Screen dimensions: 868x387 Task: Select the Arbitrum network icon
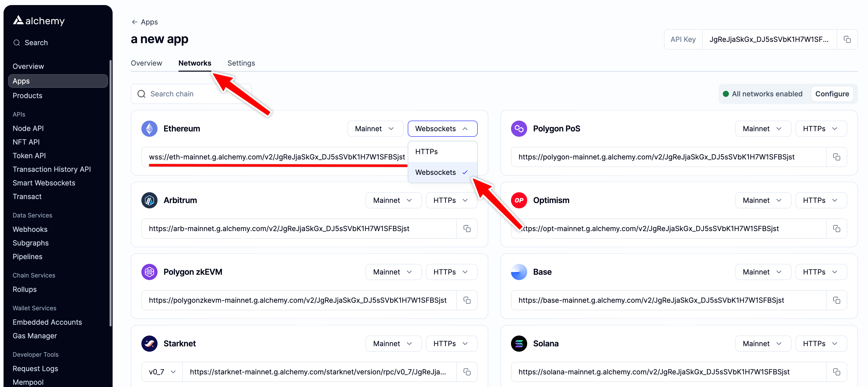point(149,200)
